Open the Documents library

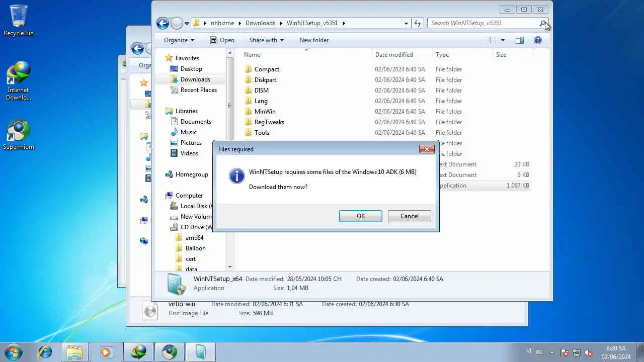point(196,122)
